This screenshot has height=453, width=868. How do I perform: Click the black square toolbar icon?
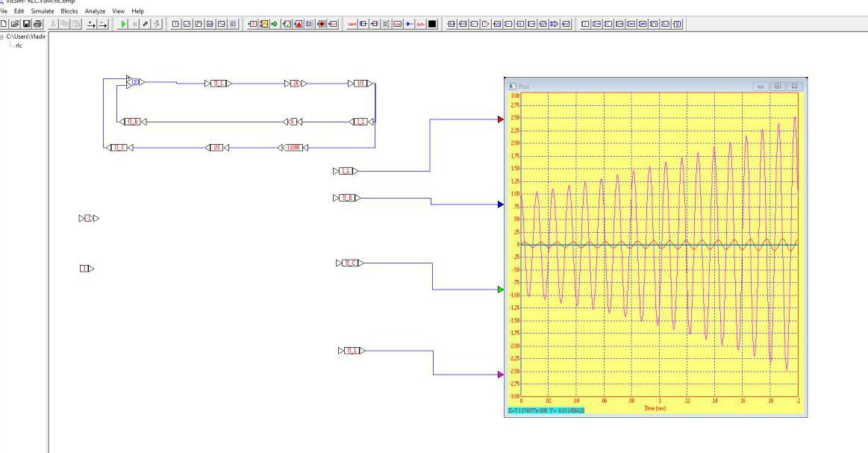pyautogui.click(x=432, y=24)
